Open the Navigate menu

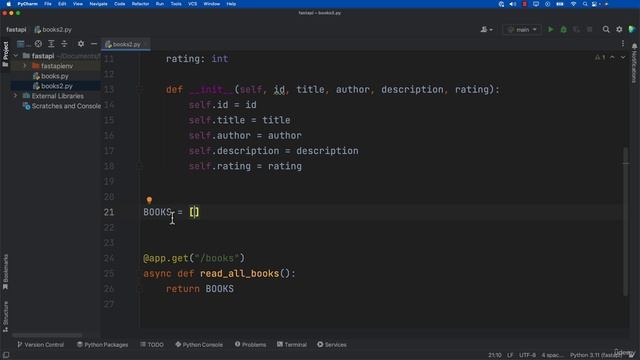[x=98, y=4]
